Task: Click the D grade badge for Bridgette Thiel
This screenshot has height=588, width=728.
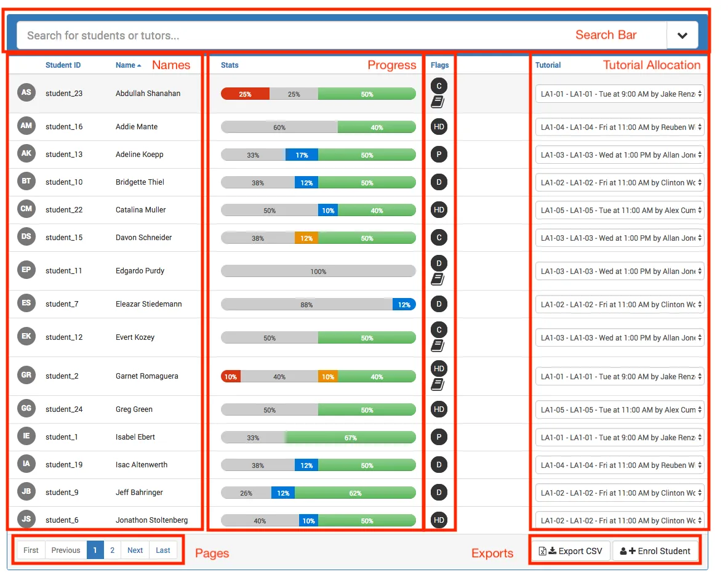Action: point(439,182)
